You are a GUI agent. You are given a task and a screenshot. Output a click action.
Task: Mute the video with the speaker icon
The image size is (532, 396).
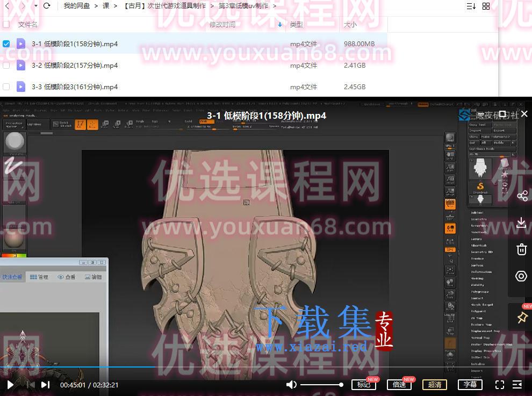[291, 385]
